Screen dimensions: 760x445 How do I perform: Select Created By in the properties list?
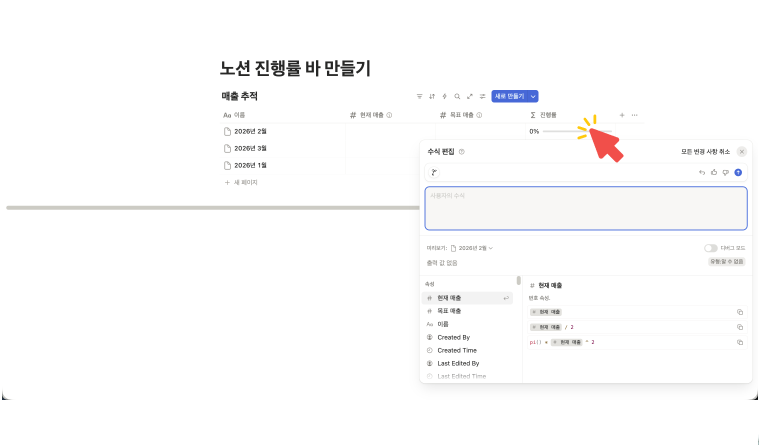click(x=467, y=337)
